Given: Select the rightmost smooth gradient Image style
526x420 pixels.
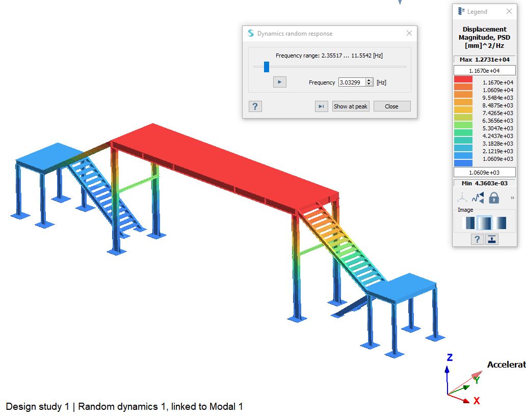Looking at the screenshot, I should coord(501,222).
